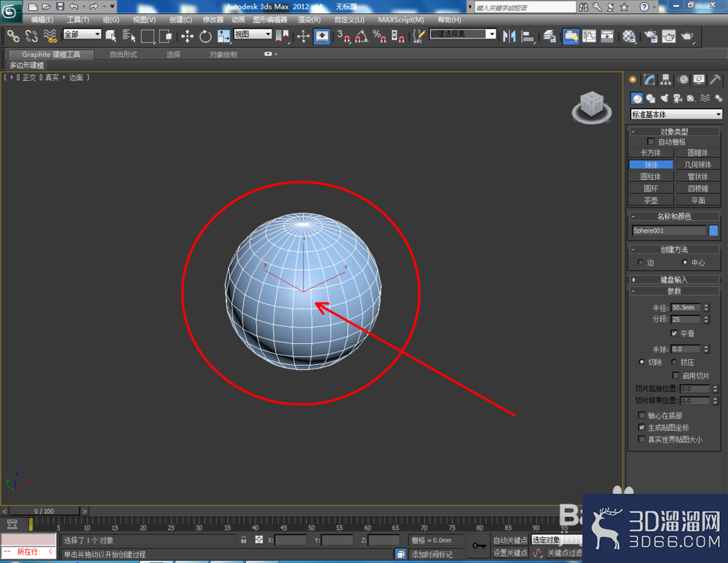Open the 工具(T) menu

[x=78, y=20]
